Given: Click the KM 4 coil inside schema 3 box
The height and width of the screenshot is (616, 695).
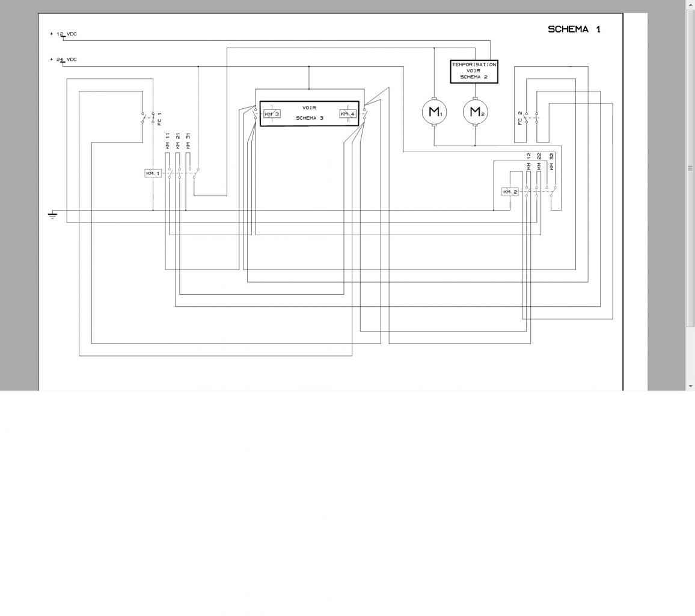Looking at the screenshot, I should coord(348,114).
